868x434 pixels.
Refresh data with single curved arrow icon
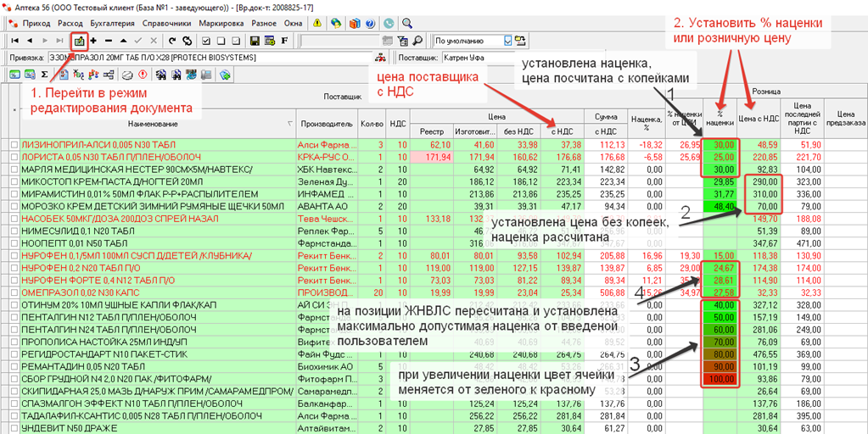[x=172, y=41]
